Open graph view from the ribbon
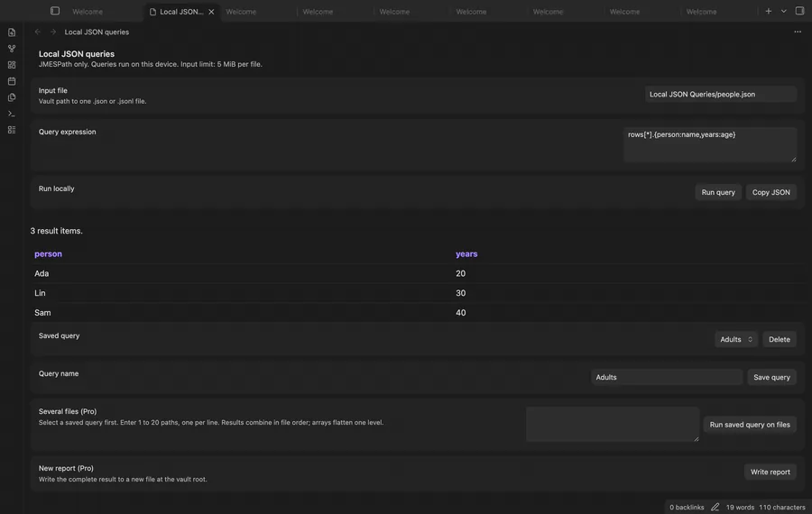 click(12, 49)
